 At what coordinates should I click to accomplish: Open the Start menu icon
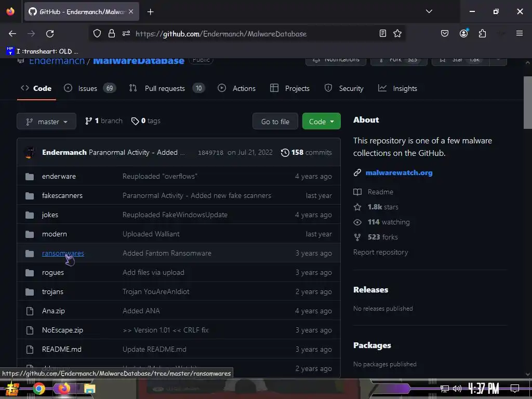tap(12, 389)
